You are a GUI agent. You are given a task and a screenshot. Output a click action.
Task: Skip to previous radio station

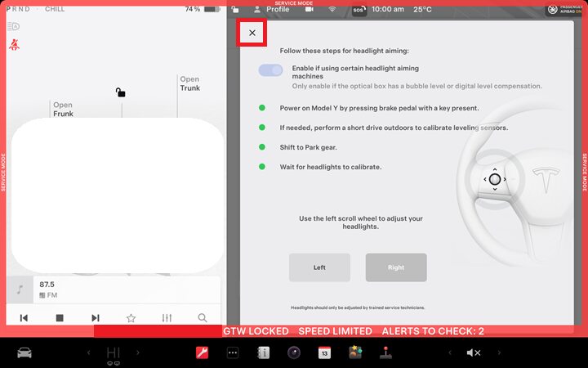[24, 318]
